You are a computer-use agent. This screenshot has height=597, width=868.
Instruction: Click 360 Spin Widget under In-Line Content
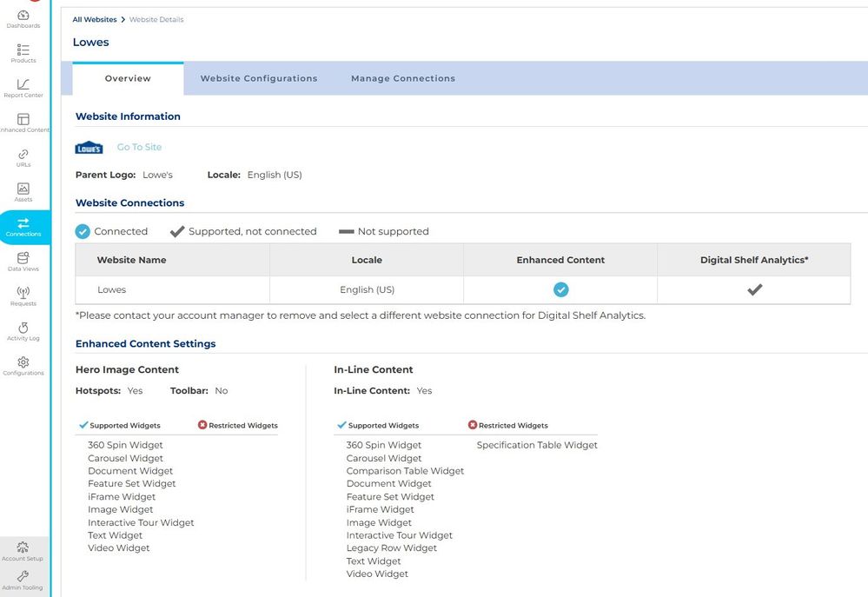coord(384,445)
